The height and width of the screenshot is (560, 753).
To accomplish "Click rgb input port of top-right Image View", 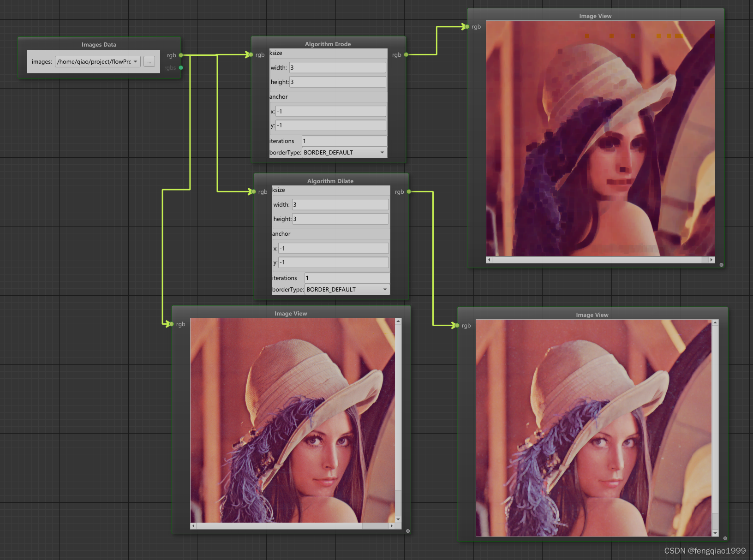I will pos(467,27).
